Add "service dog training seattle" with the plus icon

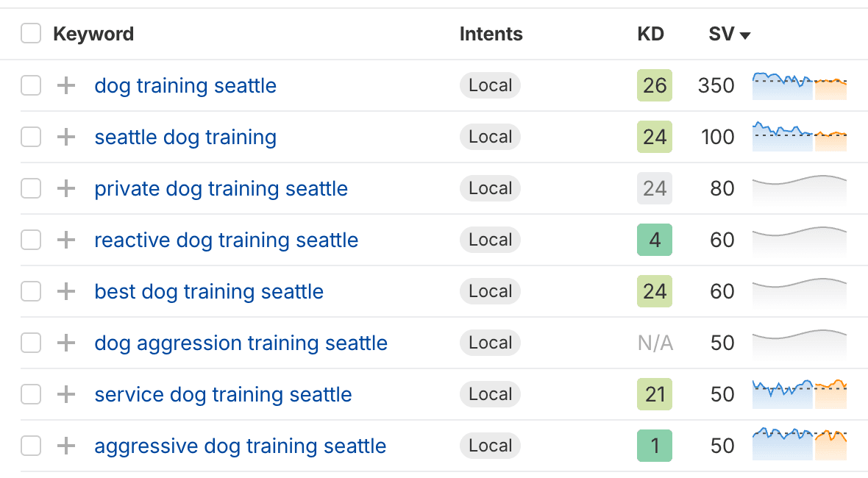point(66,394)
